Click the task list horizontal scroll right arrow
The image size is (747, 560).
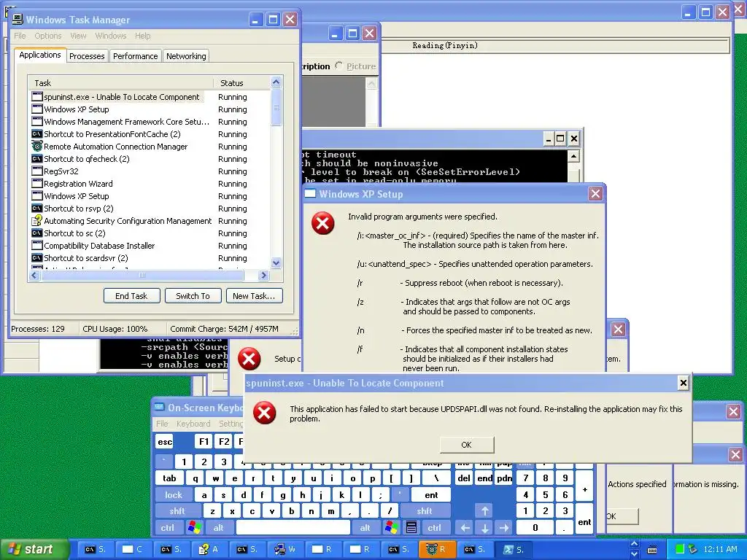pos(263,275)
